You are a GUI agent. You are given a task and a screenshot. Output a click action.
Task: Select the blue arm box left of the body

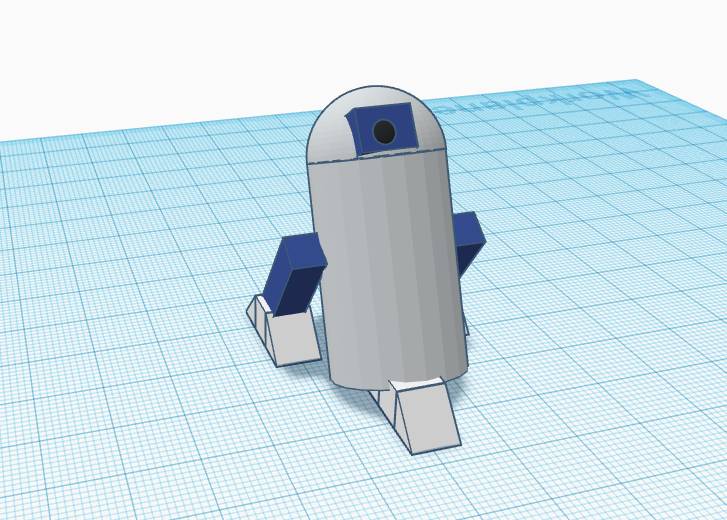click(294, 276)
